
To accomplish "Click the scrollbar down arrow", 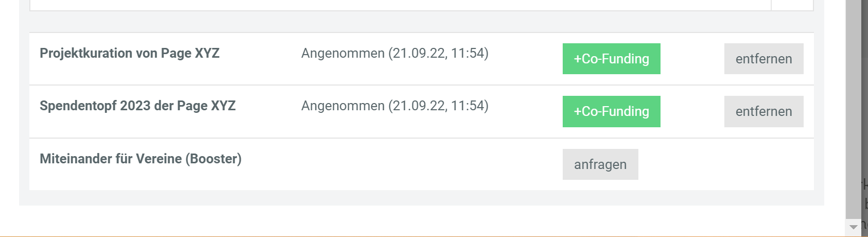I will click(853, 227).
